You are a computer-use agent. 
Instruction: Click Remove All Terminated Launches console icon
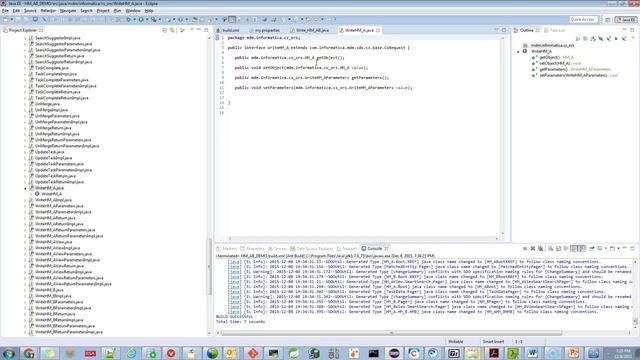coord(540,249)
